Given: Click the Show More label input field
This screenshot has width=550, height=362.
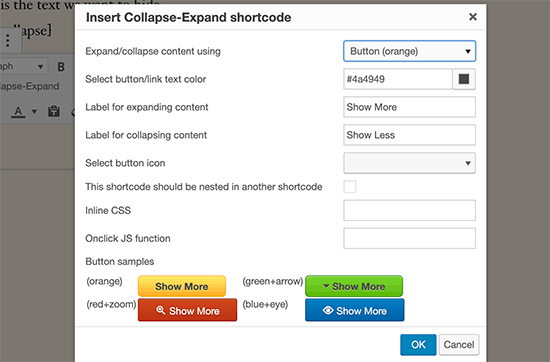Looking at the screenshot, I should (x=409, y=107).
